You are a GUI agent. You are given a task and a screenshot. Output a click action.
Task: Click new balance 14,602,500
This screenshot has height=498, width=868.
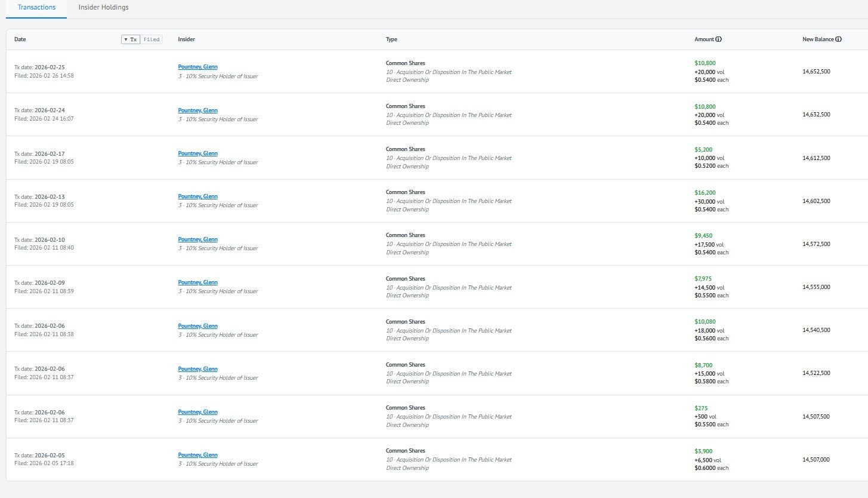point(816,201)
